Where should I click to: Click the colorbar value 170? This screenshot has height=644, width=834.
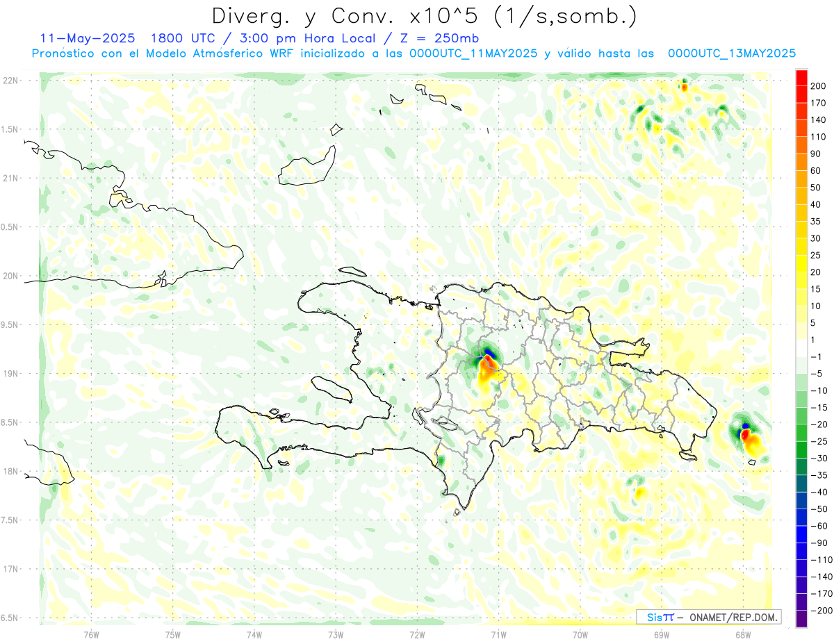coord(819,103)
